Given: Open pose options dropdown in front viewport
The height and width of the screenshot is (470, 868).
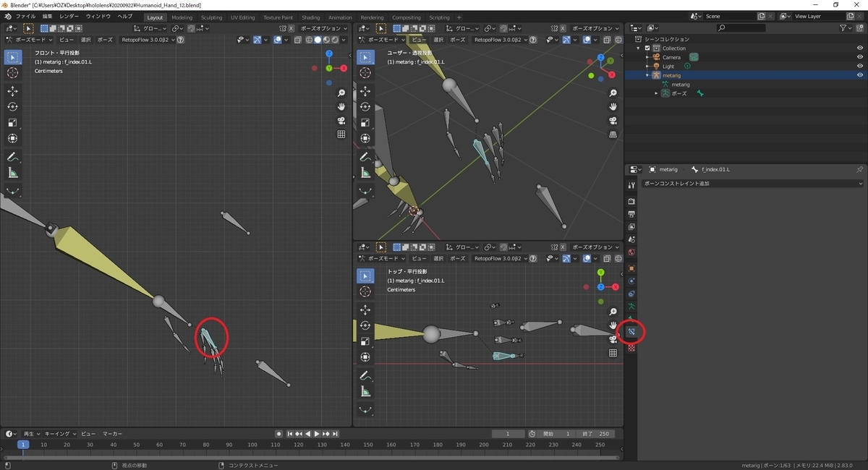Looking at the screenshot, I should pos(323,28).
